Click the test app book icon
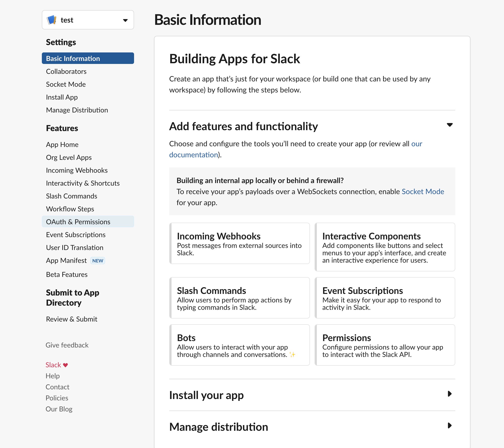Image resolution: width=504 pixels, height=448 pixels. coord(52,20)
